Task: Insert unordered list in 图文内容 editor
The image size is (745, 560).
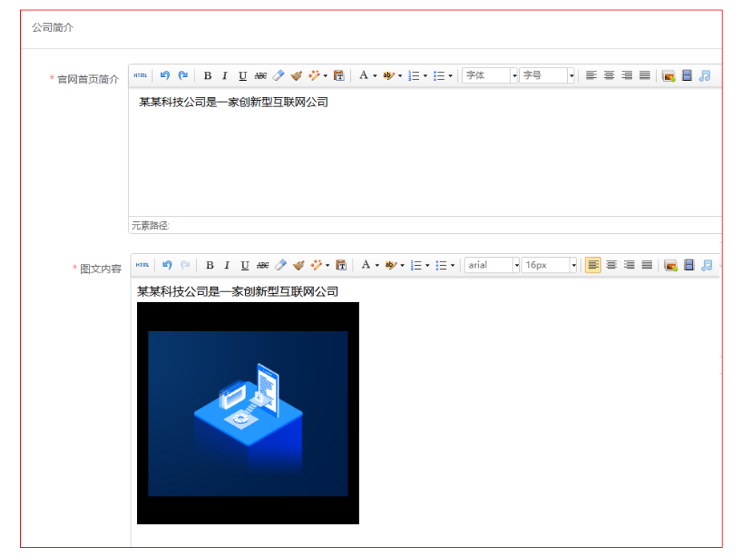Action: click(x=441, y=265)
